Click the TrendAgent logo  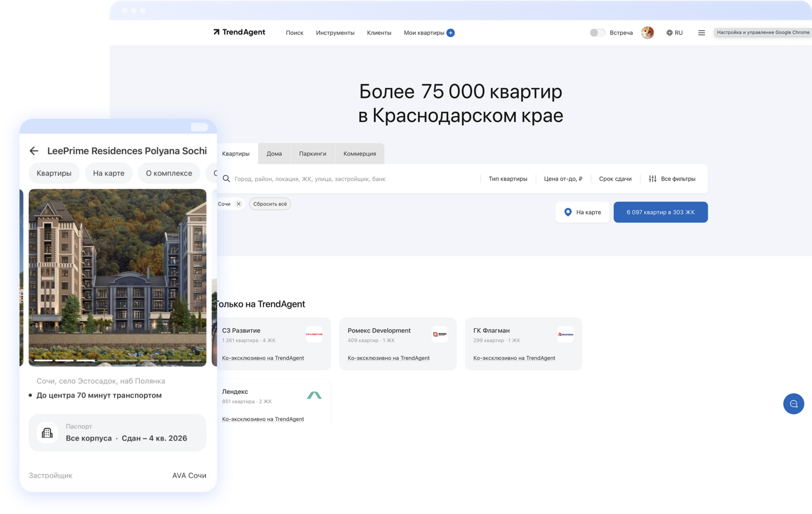point(239,32)
